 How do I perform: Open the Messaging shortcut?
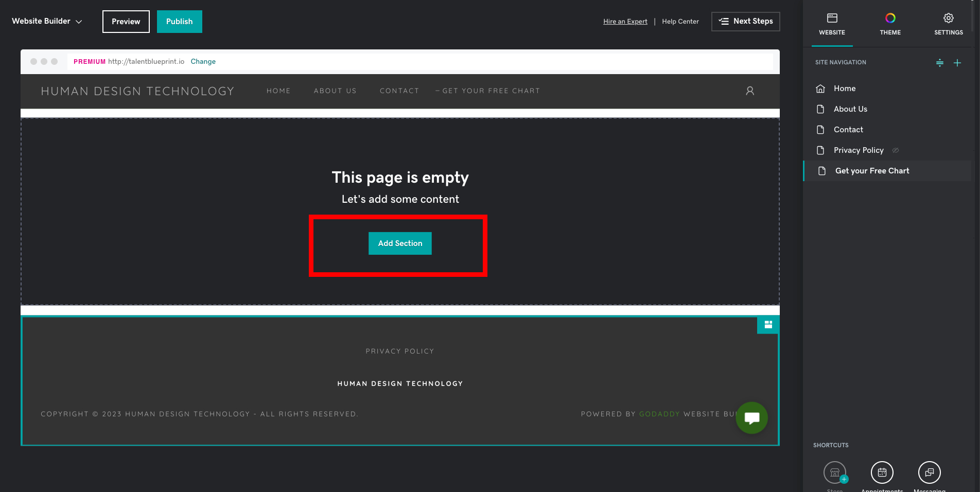coord(930,472)
